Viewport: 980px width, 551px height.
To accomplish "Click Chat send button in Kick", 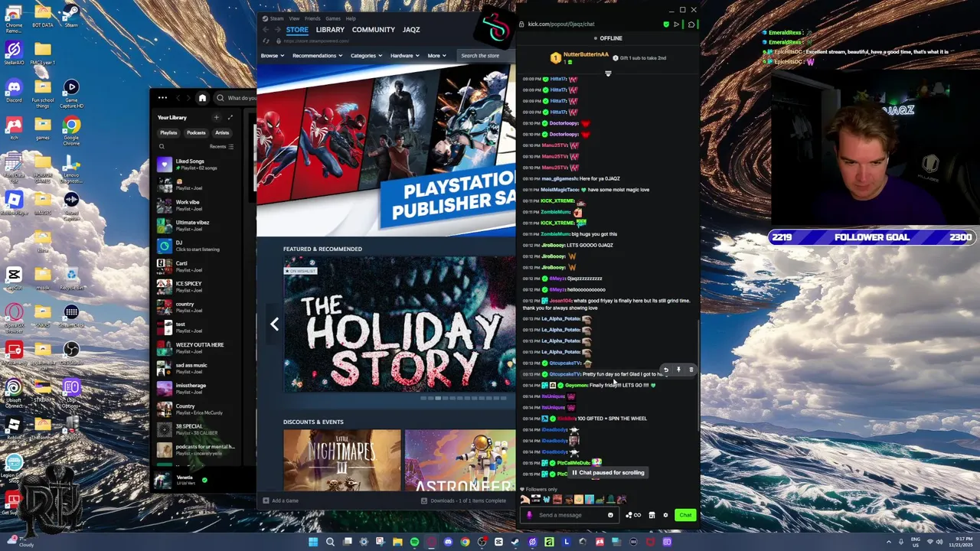I will pyautogui.click(x=685, y=515).
